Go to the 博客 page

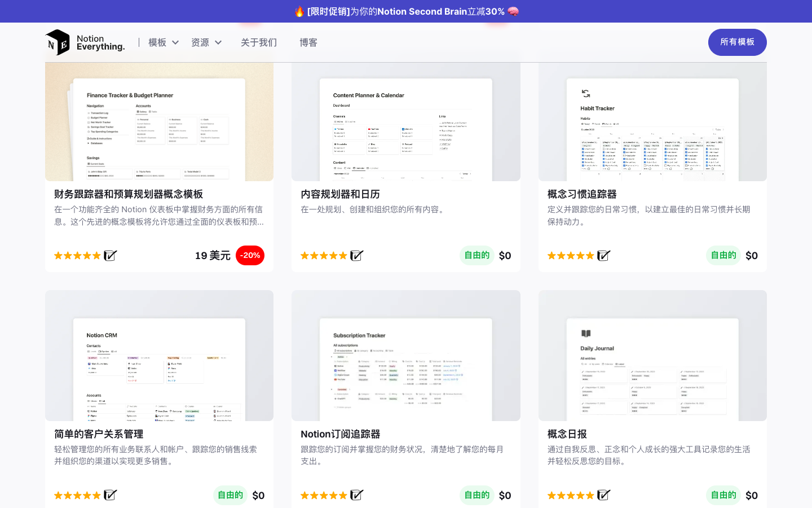click(x=308, y=42)
